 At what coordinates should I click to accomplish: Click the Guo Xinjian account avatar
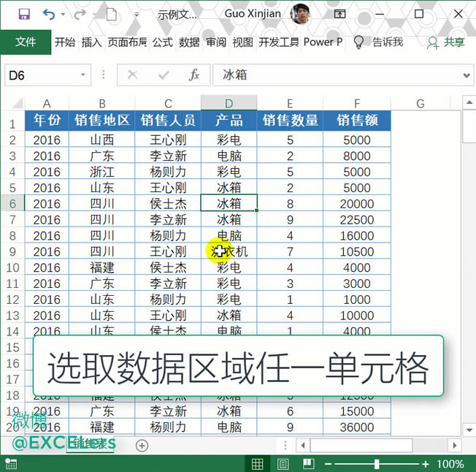coord(300,14)
